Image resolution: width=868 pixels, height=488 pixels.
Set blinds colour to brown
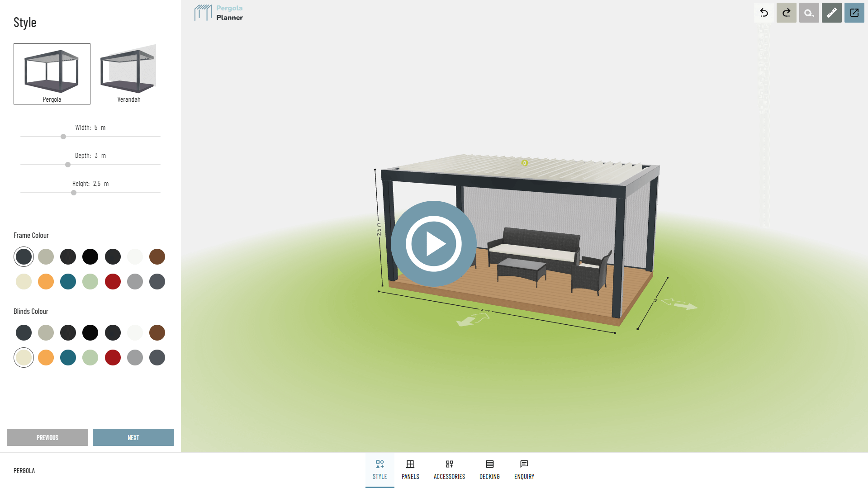157,333
